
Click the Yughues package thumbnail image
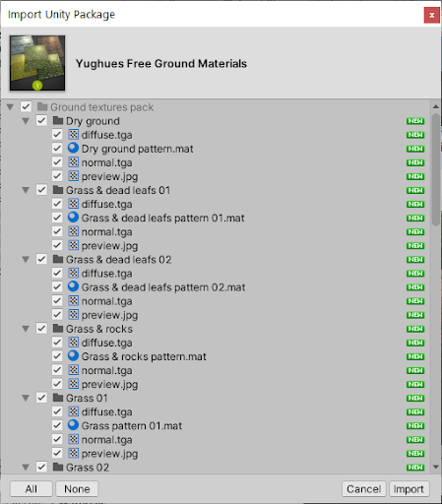pos(37,63)
